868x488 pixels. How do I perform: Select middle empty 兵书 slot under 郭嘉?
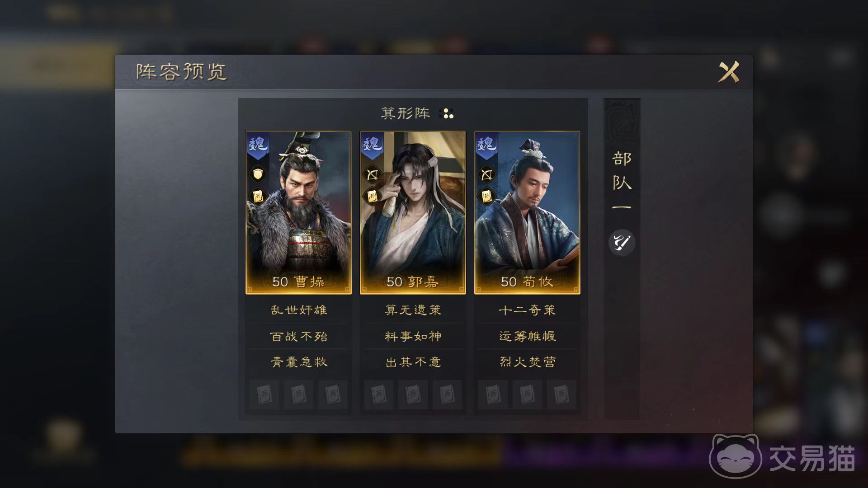[x=413, y=394]
